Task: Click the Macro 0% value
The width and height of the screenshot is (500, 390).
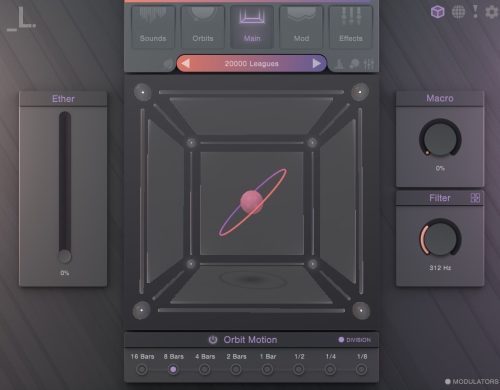Action: 440,168
